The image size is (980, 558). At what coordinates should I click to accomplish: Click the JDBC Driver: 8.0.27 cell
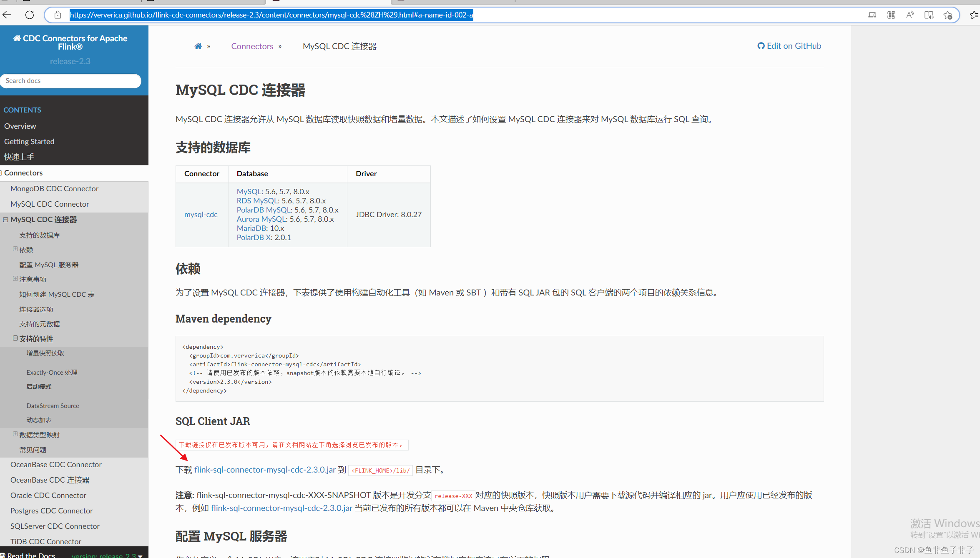click(389, 214)
